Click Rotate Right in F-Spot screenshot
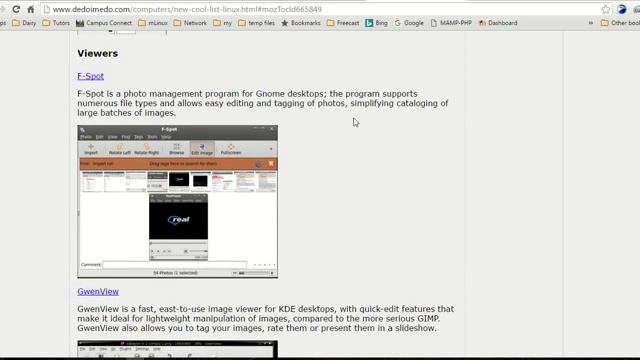Viewport: 640px width, 360px height. coord(147,149)
